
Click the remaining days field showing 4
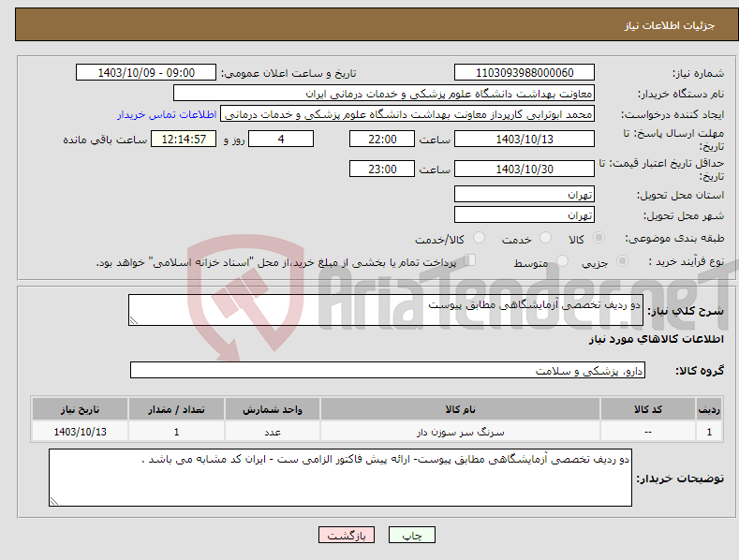(281, 139)
